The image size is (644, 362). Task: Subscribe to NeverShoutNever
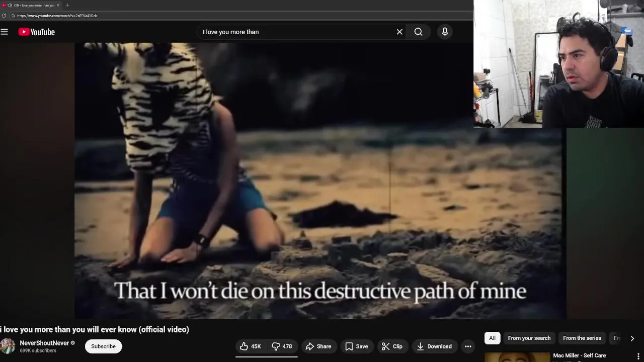point(103,346)
